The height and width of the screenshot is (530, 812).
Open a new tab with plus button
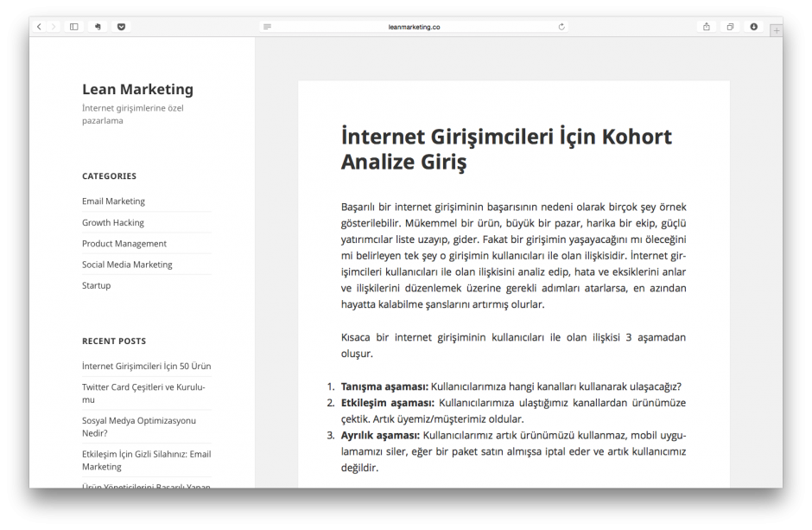click(776, 30)
